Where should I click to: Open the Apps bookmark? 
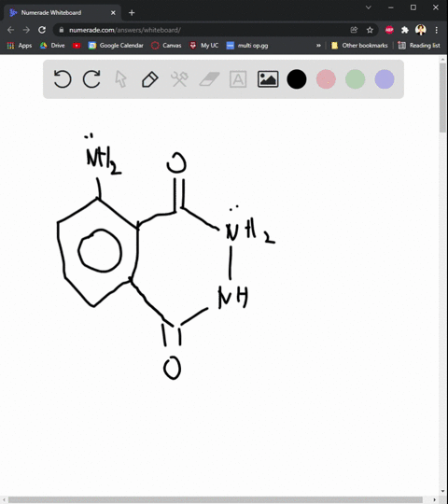[20, 46]
